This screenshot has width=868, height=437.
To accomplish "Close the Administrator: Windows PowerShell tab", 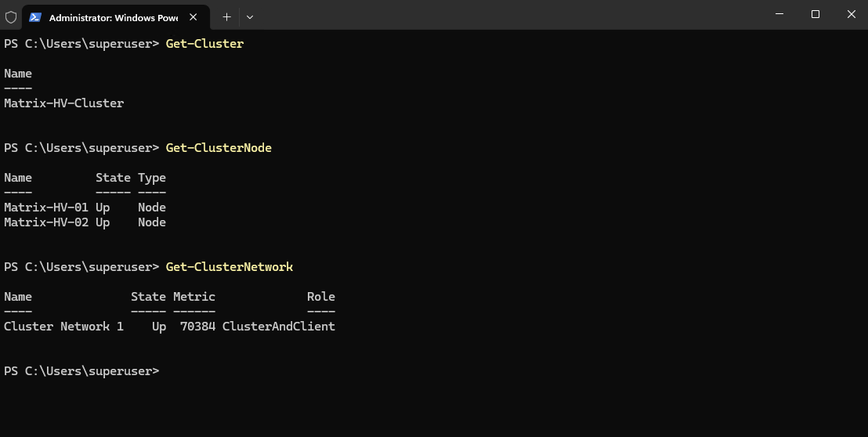I will click(193, 17).
